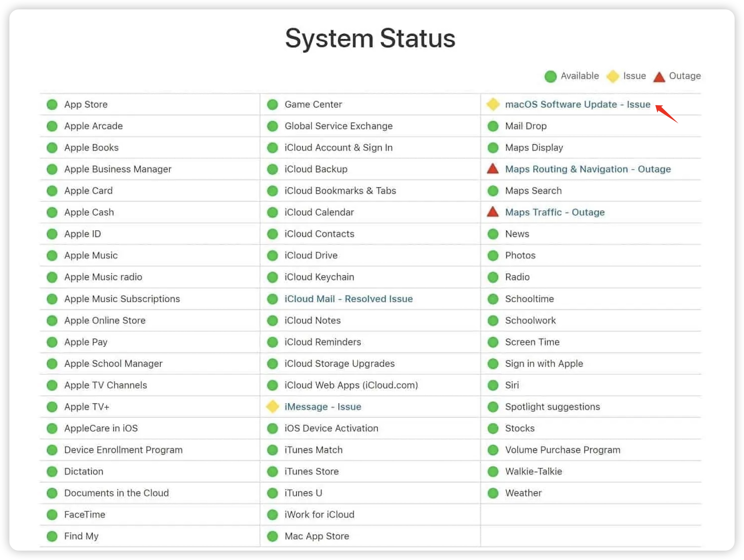Select the Apple Arcade entry text
This screenshot has width=744, height=560.
[x=93, y=126]
